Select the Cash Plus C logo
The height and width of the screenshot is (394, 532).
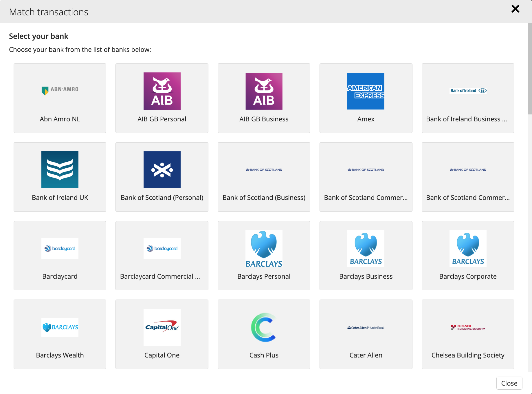(x=264, y=327)
